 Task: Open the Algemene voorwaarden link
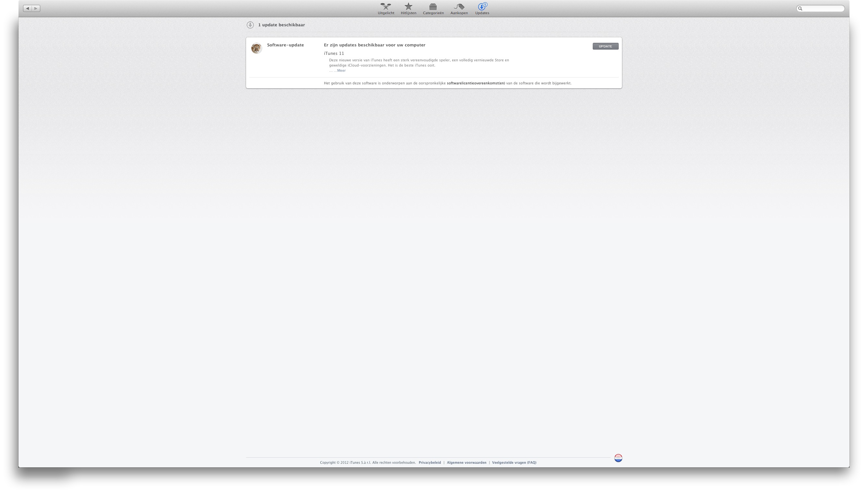click(x=466, y=463)
